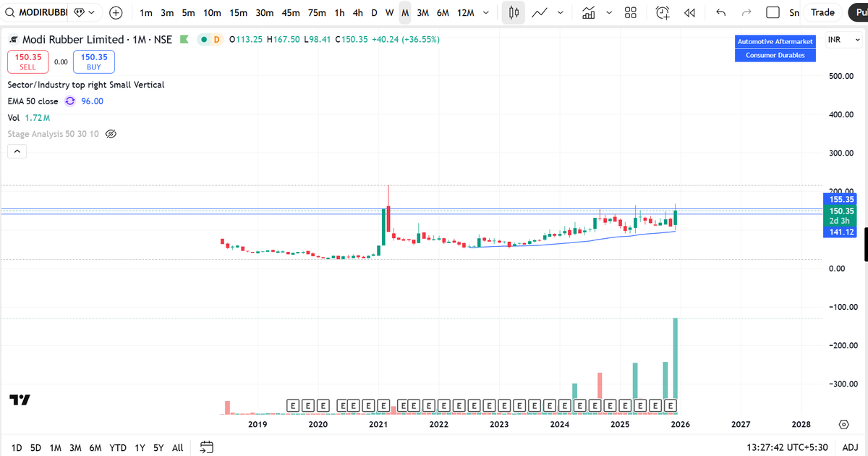Click the redo arrow icon
The image size is (868, 456).
[746, 12]
